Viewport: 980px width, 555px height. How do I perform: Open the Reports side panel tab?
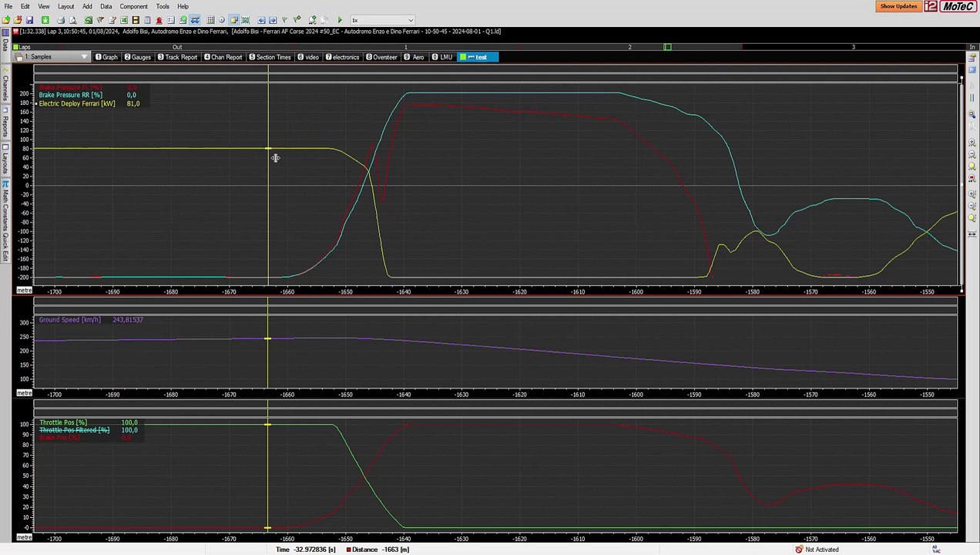(x=5, y=125)
